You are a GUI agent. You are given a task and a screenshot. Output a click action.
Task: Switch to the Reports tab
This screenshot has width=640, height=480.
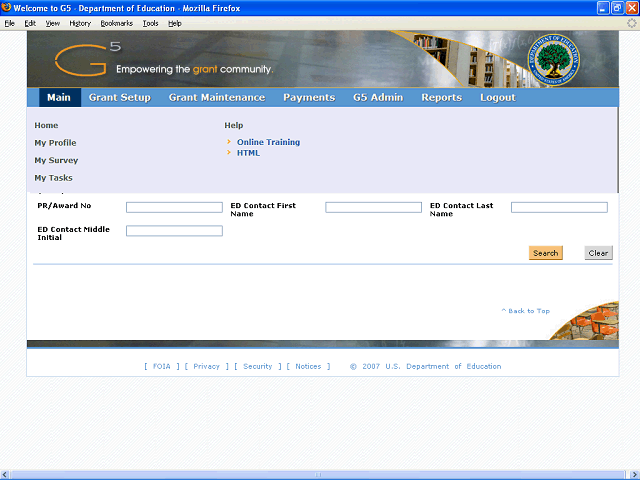coord(442,98)
